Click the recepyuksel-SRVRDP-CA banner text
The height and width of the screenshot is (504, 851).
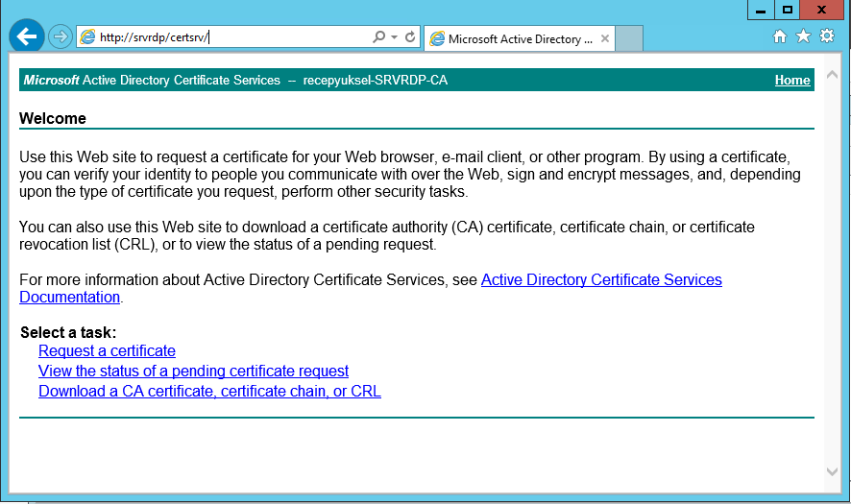[x=375, y=81]
